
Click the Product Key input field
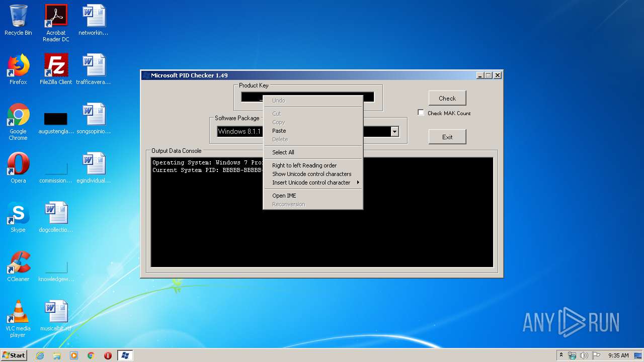click(307, 97)
